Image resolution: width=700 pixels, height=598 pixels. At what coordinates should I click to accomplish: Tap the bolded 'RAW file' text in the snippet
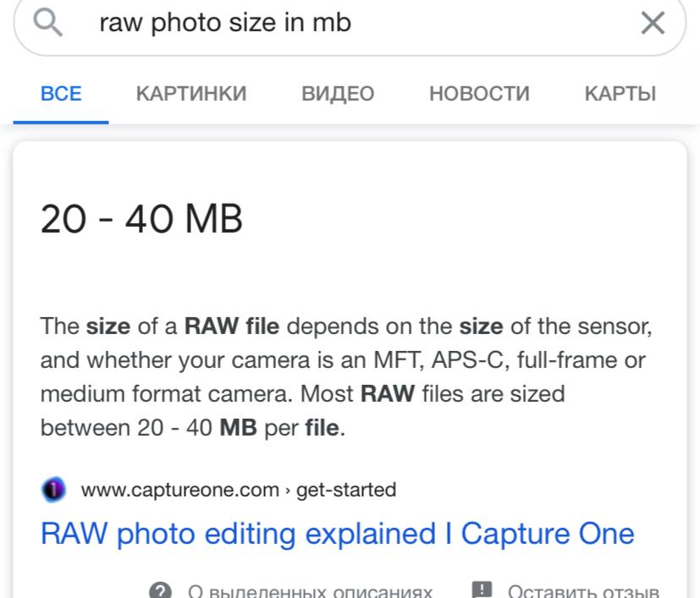232,326
